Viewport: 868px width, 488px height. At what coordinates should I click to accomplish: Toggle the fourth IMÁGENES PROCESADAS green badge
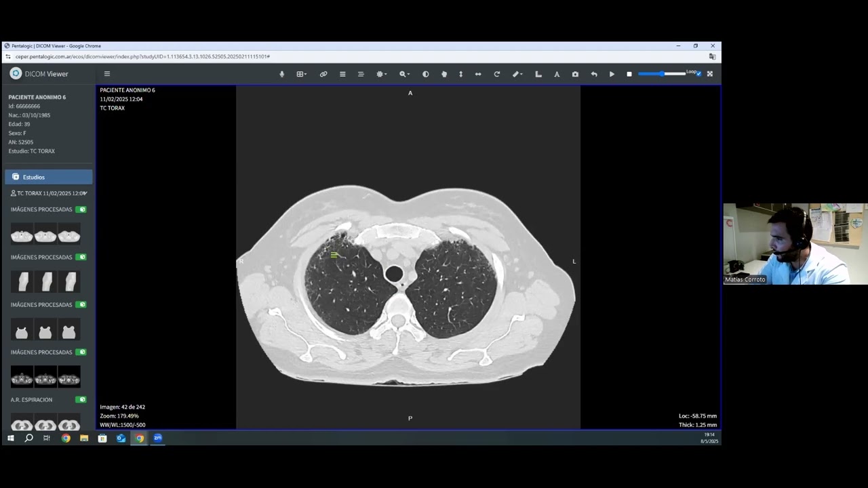(81, 352)
